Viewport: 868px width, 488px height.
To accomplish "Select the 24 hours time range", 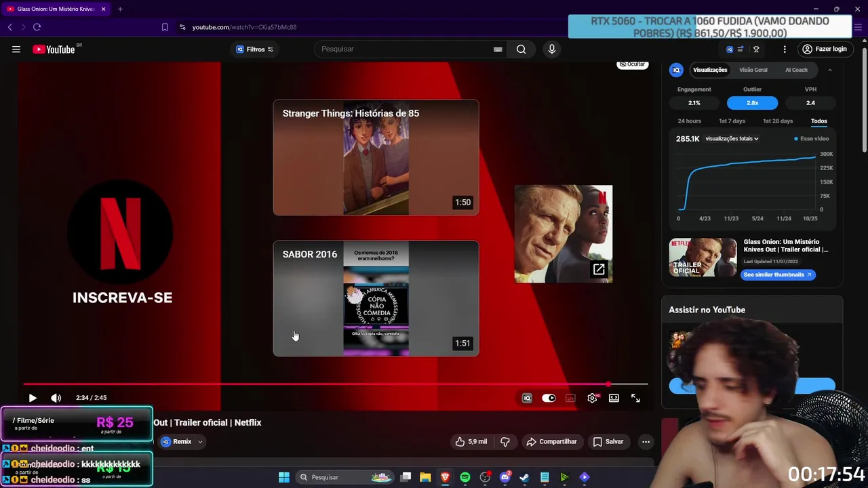I will [690, 121].
